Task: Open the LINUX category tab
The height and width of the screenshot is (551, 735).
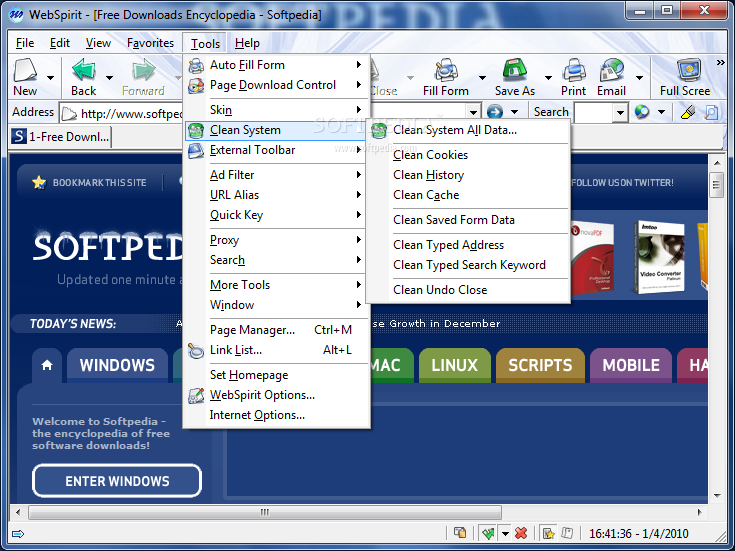Action: 455,365
